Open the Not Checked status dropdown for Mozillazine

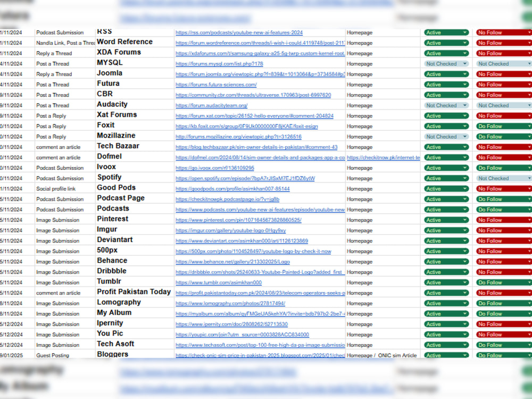click(446, 137)
